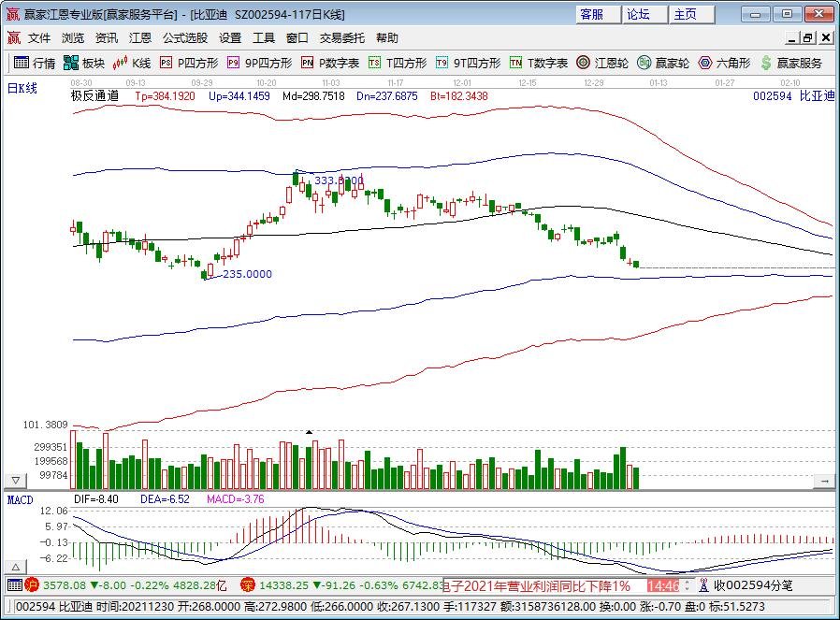Expand MACD panel with up-triangle button

click(16, 567)
